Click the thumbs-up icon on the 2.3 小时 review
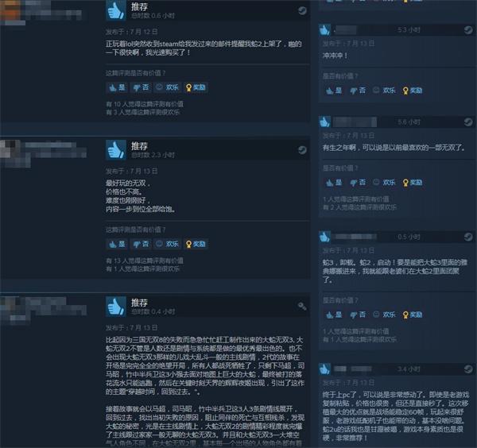The width and height of the screenshot is (477, 448). click(x=116, y=150)
